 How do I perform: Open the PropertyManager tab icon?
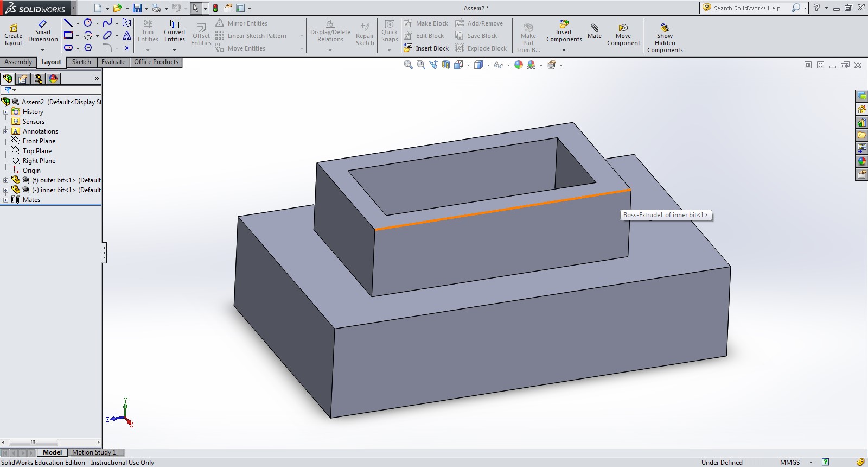(23, 79)
